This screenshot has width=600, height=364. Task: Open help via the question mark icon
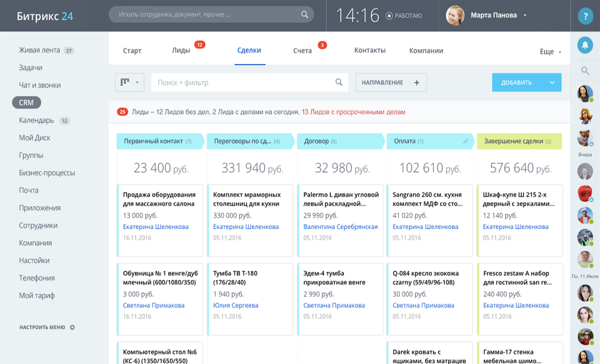coord(585,15)
